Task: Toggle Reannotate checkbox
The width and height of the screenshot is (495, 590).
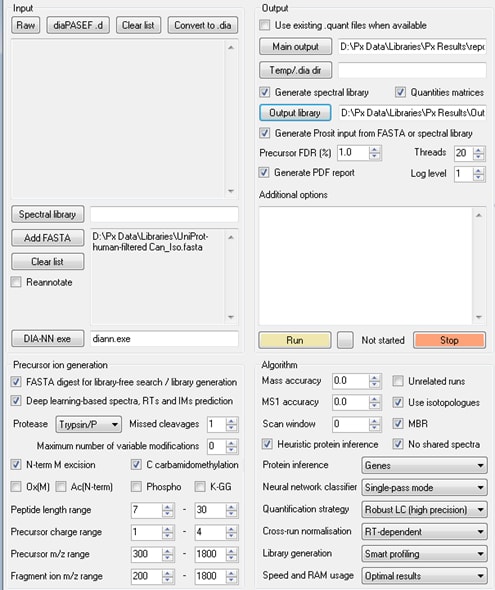Action: point(16,282)
